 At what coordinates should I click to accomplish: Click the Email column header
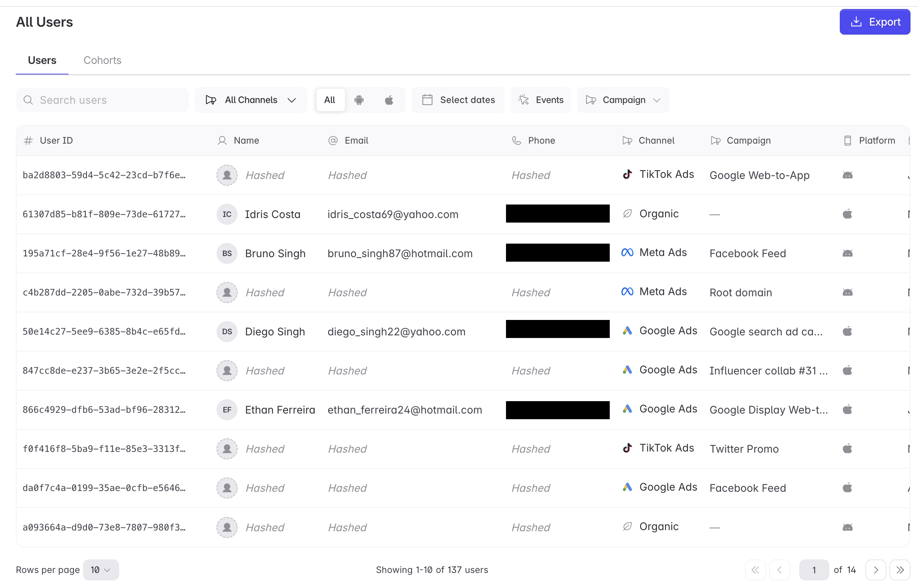[348, 141]
